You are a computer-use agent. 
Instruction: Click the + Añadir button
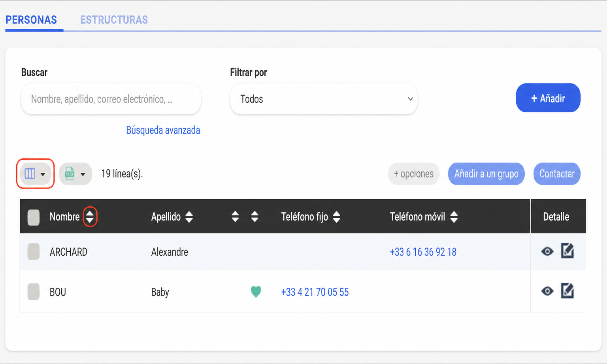point(548,98)
